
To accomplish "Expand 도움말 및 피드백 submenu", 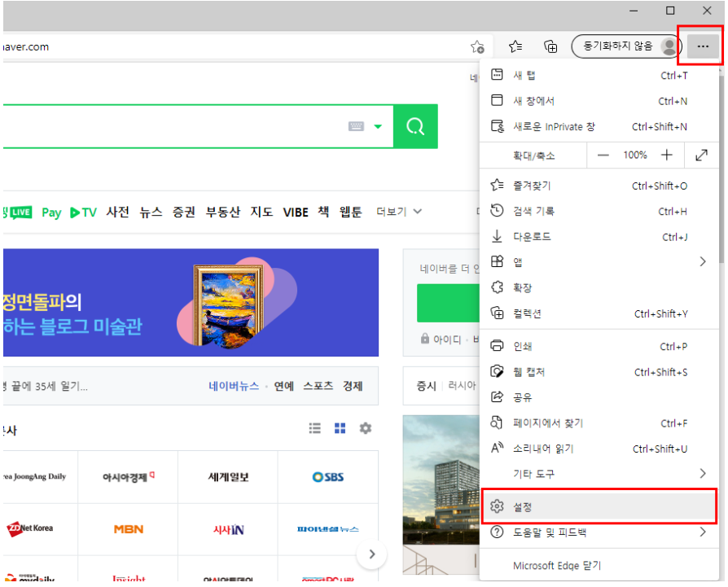I will tap(598, 532).
